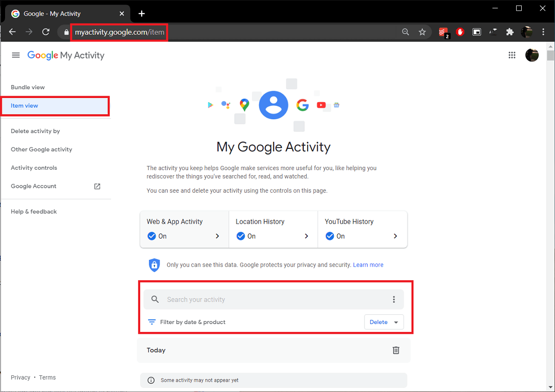The width and height of the screenshot is (555, 392).
Task: Select Delete activity by
Action: tap(36, 131)
